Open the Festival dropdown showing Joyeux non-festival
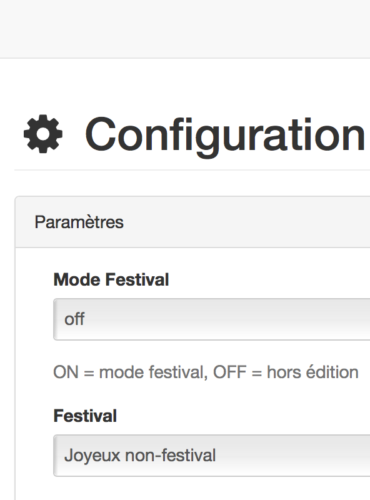370x500 pixels. coord(212,455)
